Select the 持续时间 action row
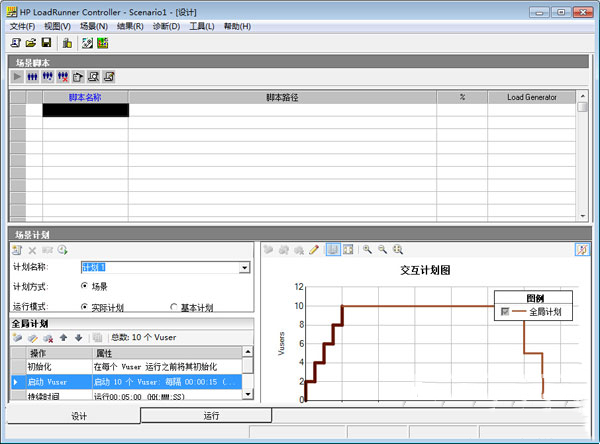This screenshot has width=600, height=444. 127,395
